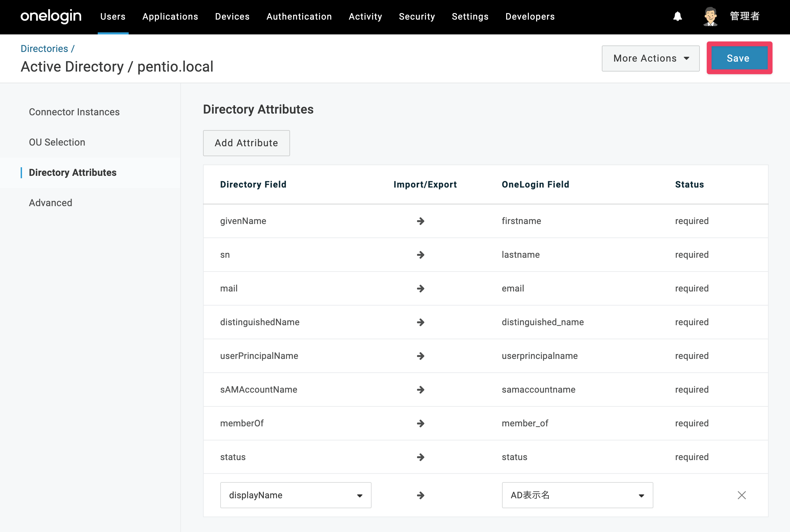The width and height of the screenshot is (790, 532).
Task: Click the required status for givenName
Action: pyautogui.click(x=692, y=221)
